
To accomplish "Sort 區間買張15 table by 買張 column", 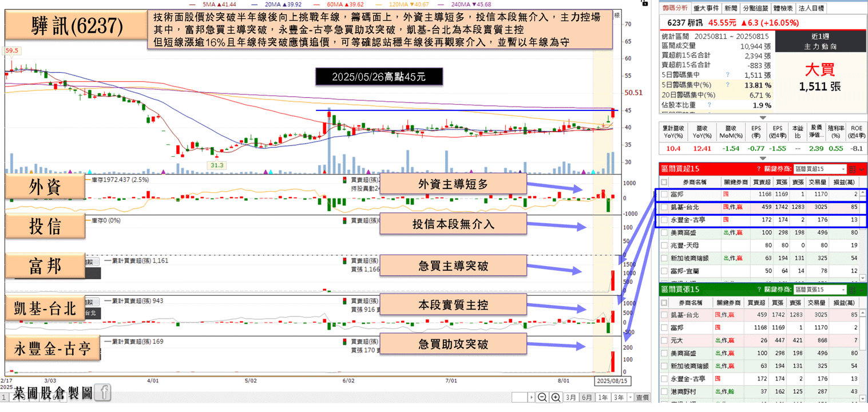I will [778, 302].
